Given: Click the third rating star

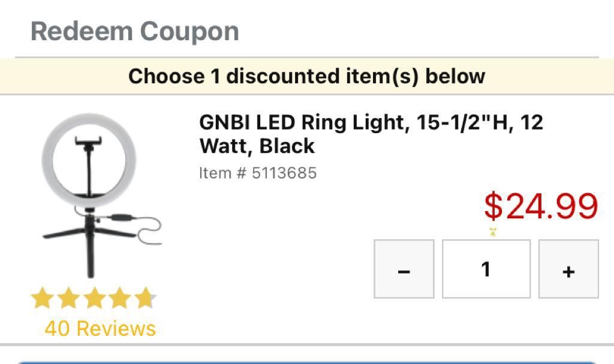Looking at the screenshot, I should tap(94, 297).
